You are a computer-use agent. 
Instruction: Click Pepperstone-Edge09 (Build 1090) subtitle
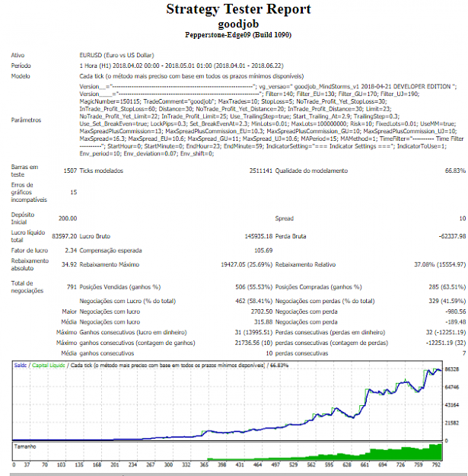pyautogui.click(x=238, y=35)
